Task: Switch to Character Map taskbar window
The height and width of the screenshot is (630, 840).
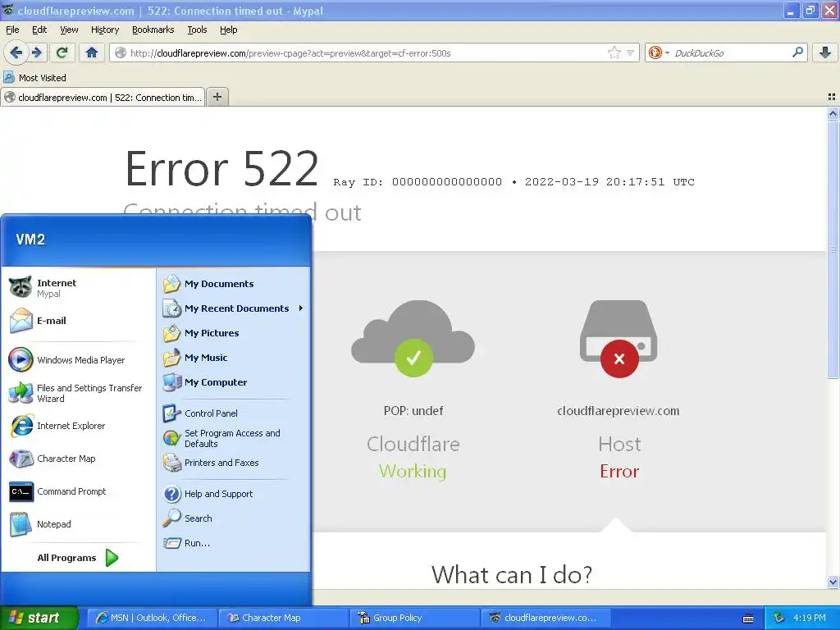Action: pos(284,618)
